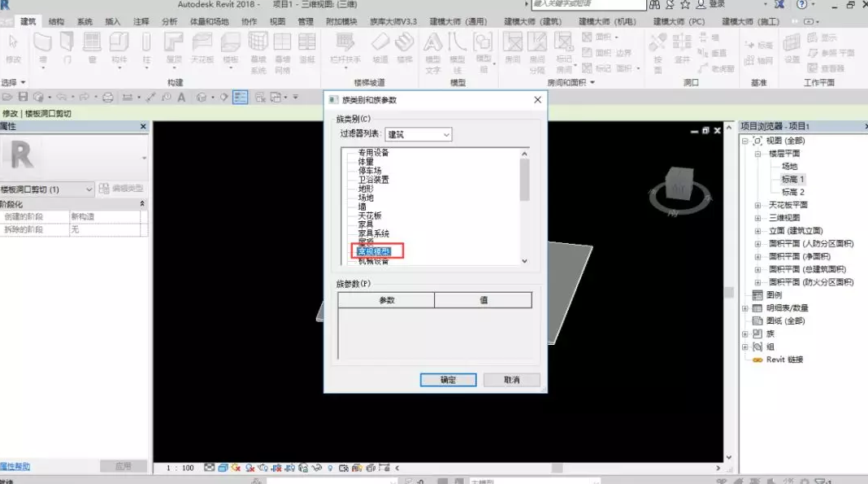Image resolution: width=868 pixels, height=484 pixels.
Task: Collapse the 楼层平面 node in browser
Action: coord(757,154)
